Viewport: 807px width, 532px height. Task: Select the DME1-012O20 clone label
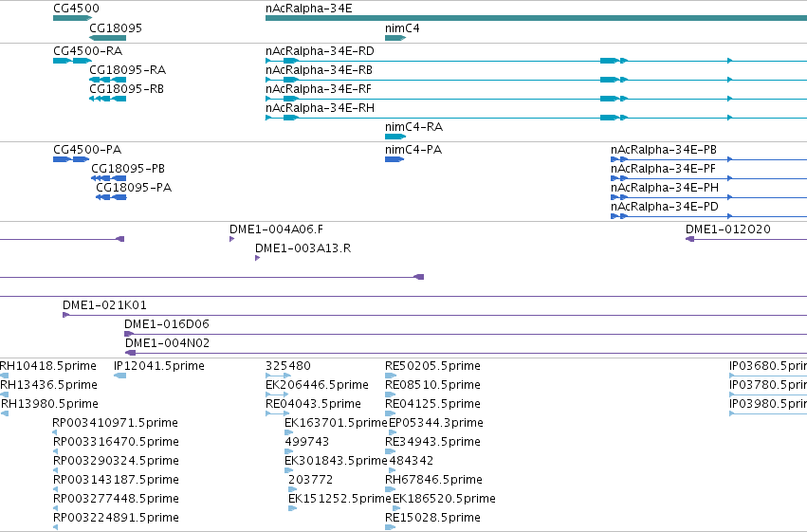(x=728, y=229)
